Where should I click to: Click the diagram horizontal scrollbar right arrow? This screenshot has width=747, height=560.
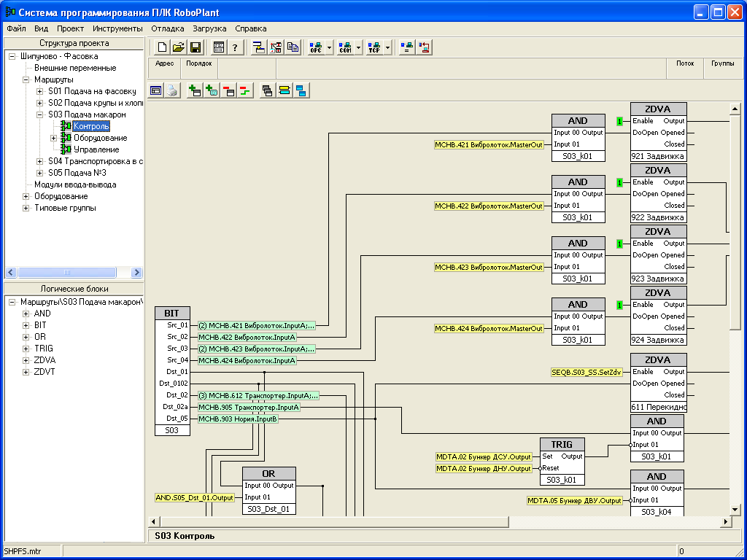click(726, 521)
